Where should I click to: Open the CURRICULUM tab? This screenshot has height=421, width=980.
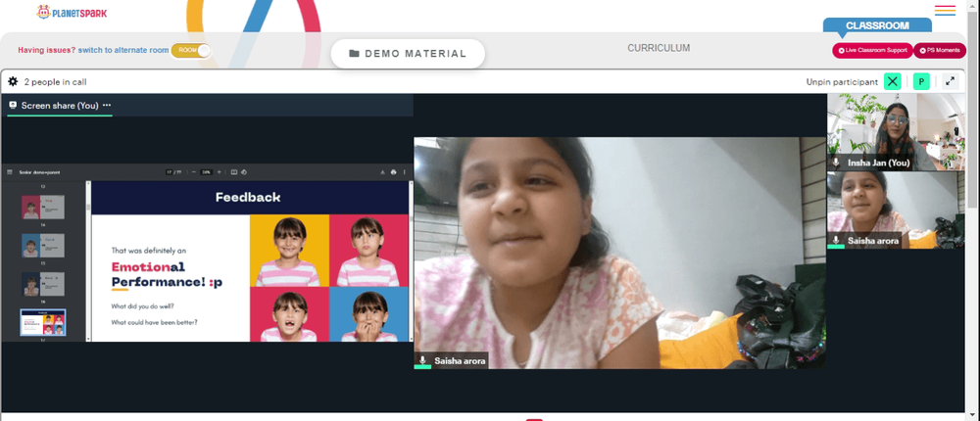[x=659, y=48]
